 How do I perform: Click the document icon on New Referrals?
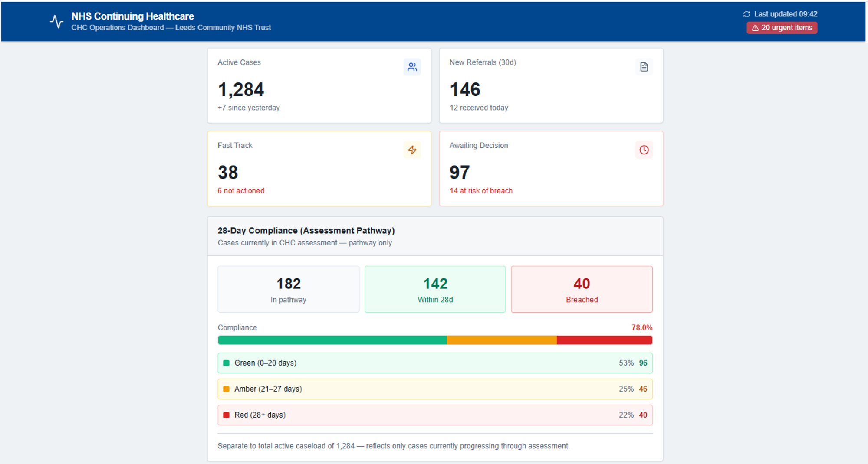[x=644, y=67]
